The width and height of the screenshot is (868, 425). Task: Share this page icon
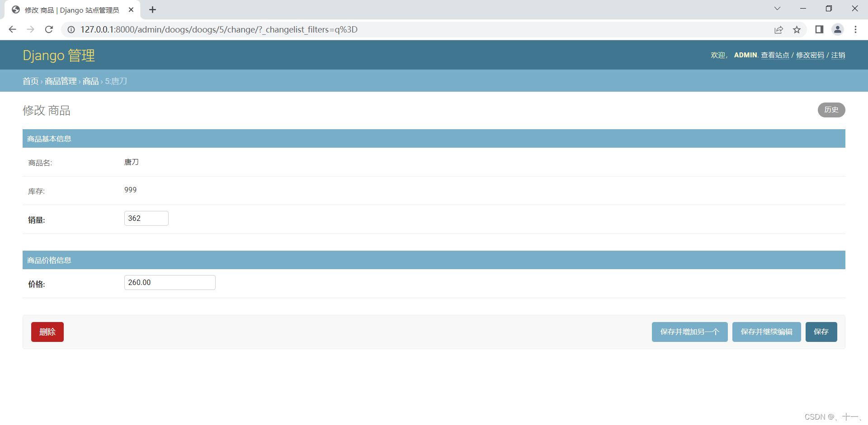coord(778,29)
